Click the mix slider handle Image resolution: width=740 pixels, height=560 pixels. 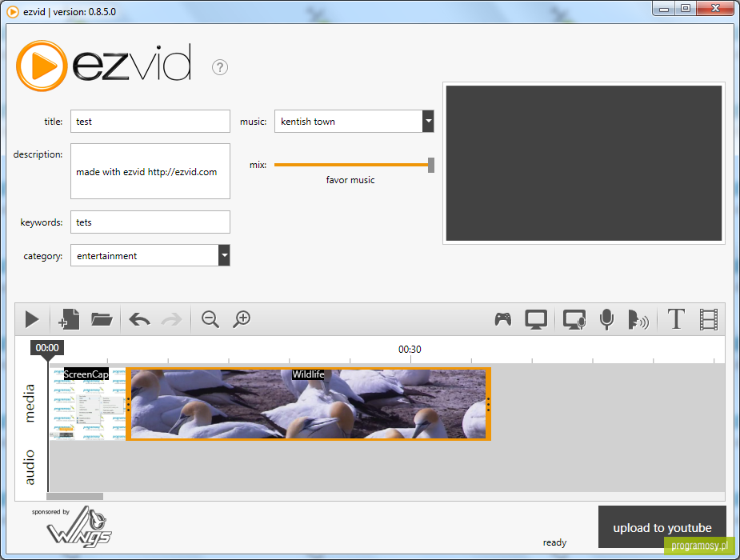pyautogui.click(x=431, y=165)
